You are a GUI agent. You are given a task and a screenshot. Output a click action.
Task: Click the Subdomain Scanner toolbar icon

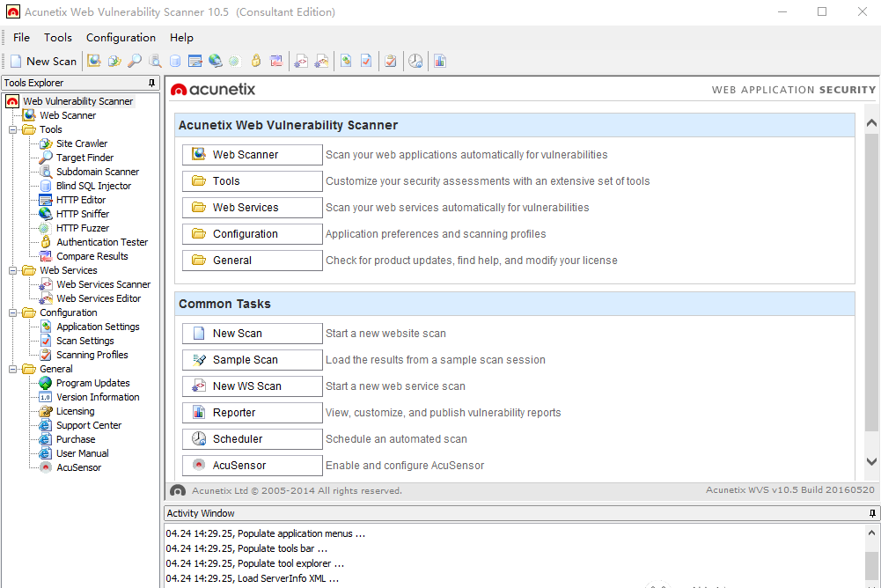pyautogui.click(x=155, y=61)
